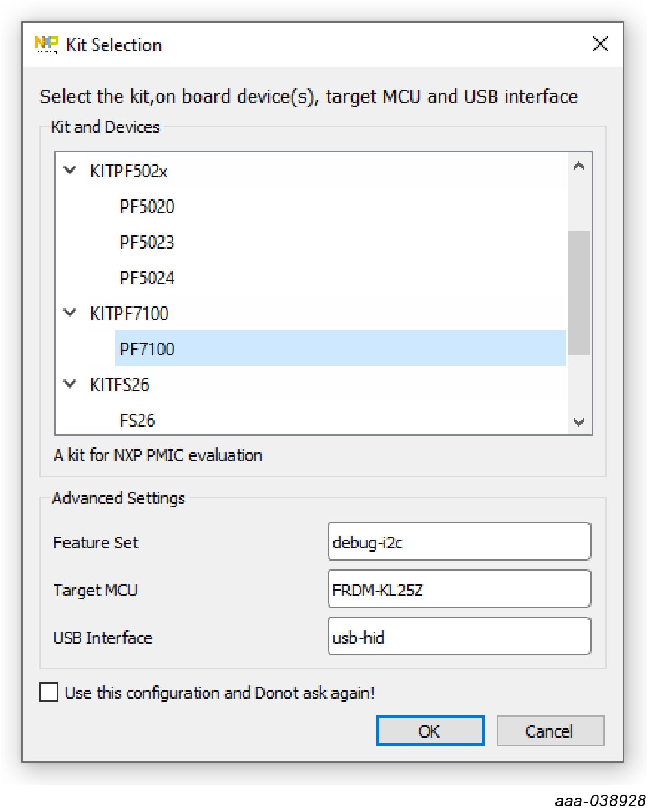Click the Target MCU field
The image size is (648, 812).
[459, 589]
